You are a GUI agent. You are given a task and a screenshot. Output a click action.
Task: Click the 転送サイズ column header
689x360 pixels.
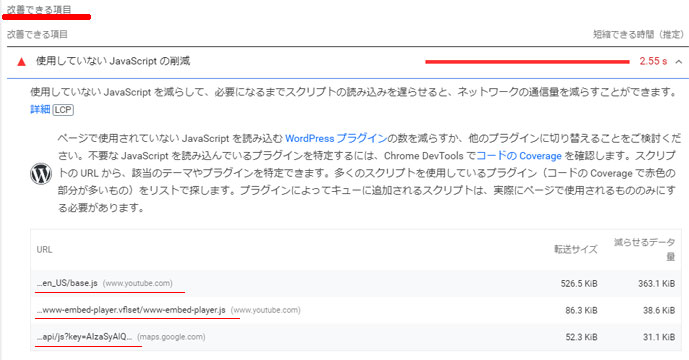click(576, 250)
